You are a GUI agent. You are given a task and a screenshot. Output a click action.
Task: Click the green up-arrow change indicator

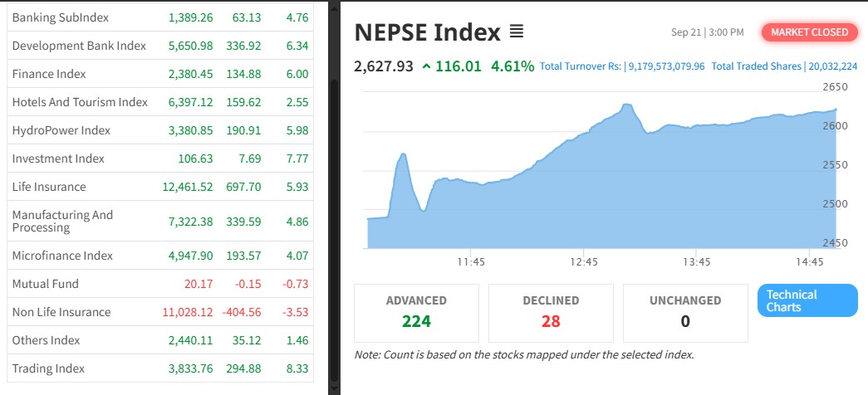click(x=427, y=66)
